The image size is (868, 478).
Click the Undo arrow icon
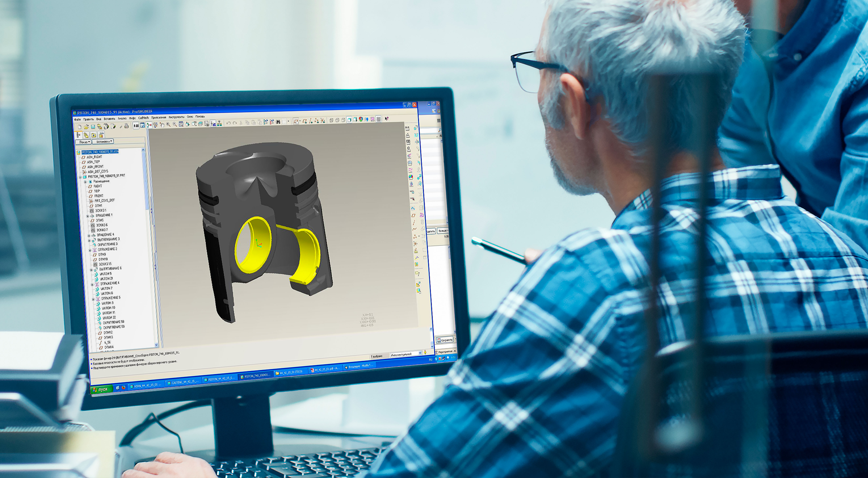(x=228, y=123)
